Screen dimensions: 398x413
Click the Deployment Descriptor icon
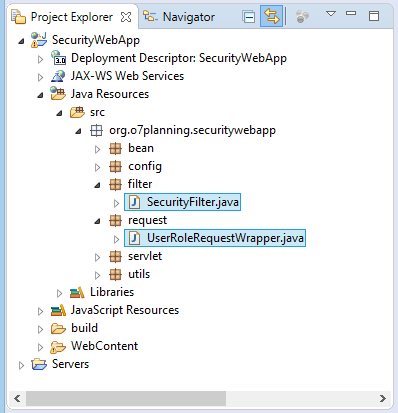tap(59, 58)
